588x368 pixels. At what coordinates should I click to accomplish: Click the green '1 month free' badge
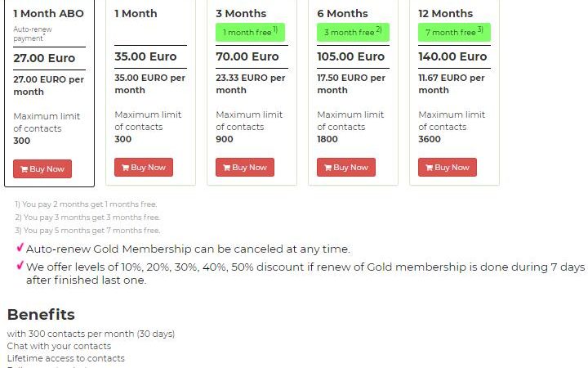click(x=250, y=32)
